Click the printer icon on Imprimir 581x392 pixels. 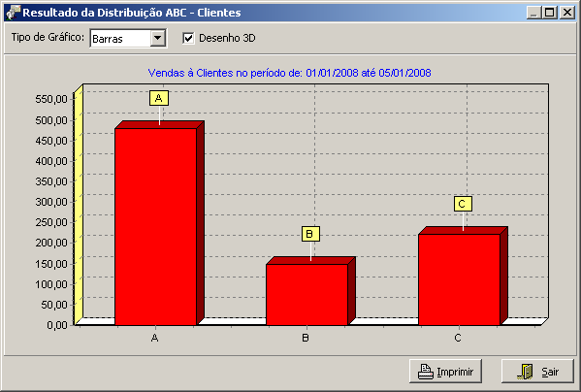[x=426, y=372]
